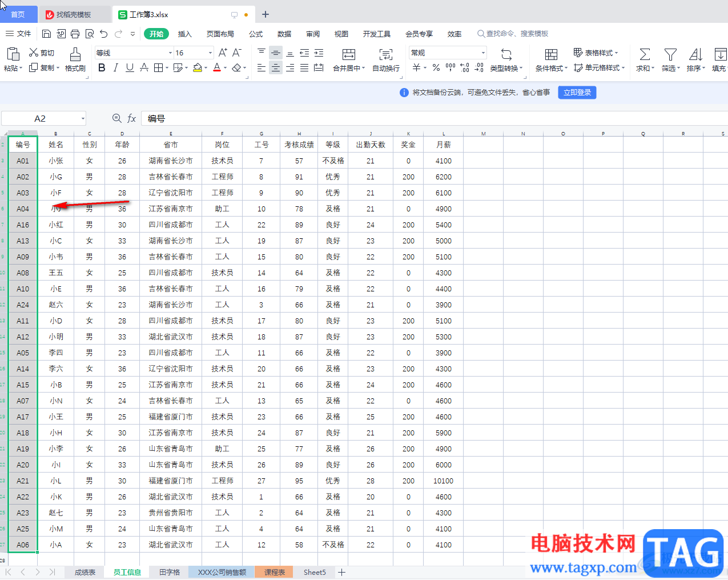This screenshot has height=580, width=728.
Task: Click the Filter (筛选) funnel icon
Action: point(670,54)
